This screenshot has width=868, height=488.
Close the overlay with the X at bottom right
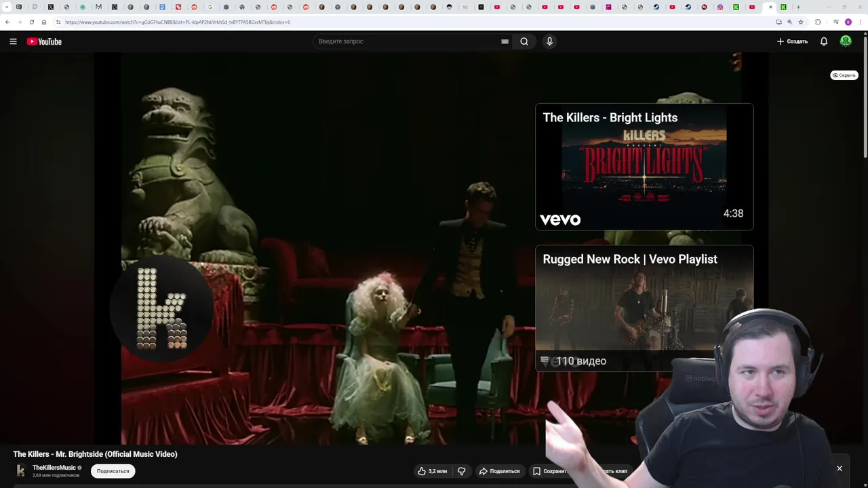pos(840,468)
